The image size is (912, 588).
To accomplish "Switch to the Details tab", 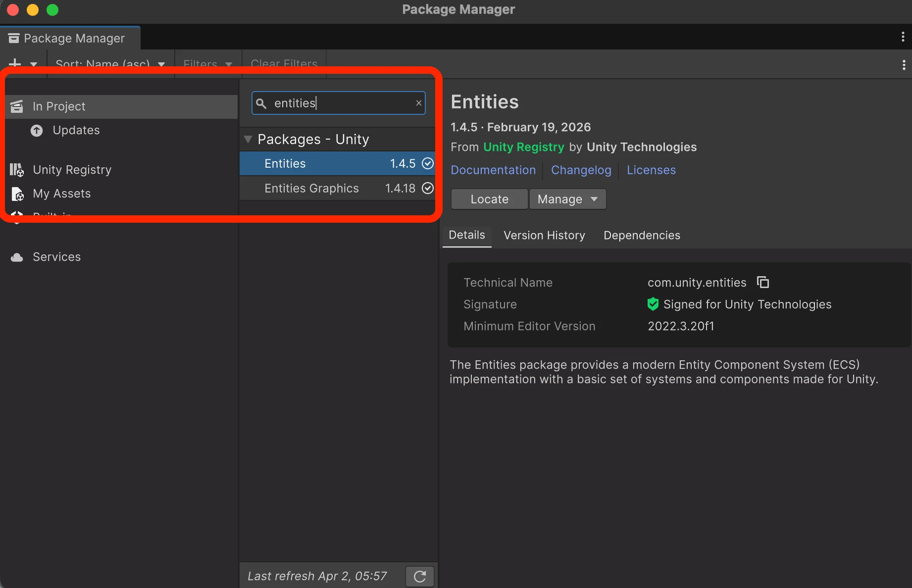I will [467, 235].
